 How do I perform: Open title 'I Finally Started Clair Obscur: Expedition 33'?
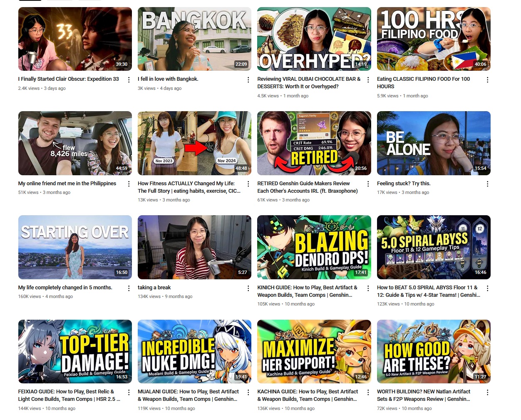pyautogui.click(x=69, y=79)
